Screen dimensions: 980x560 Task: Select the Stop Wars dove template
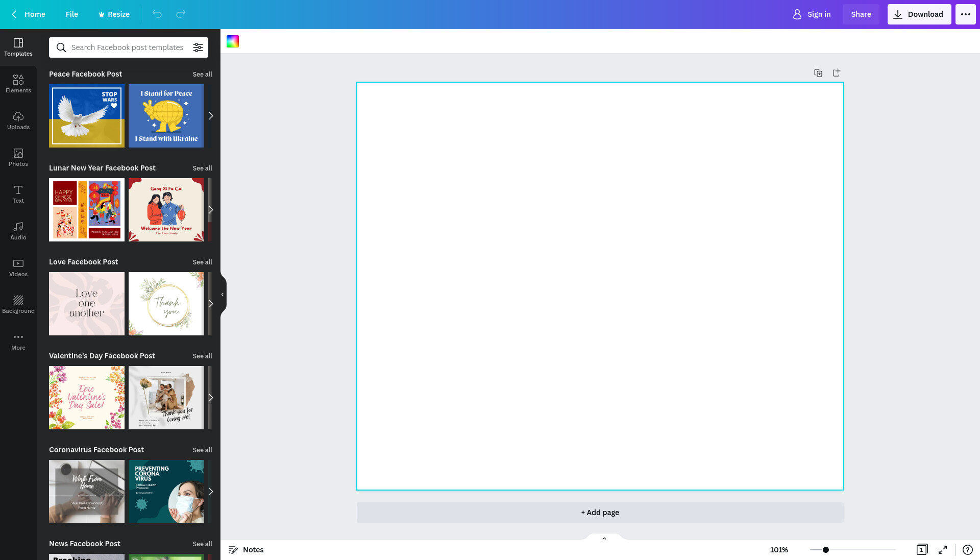[87, 116]
